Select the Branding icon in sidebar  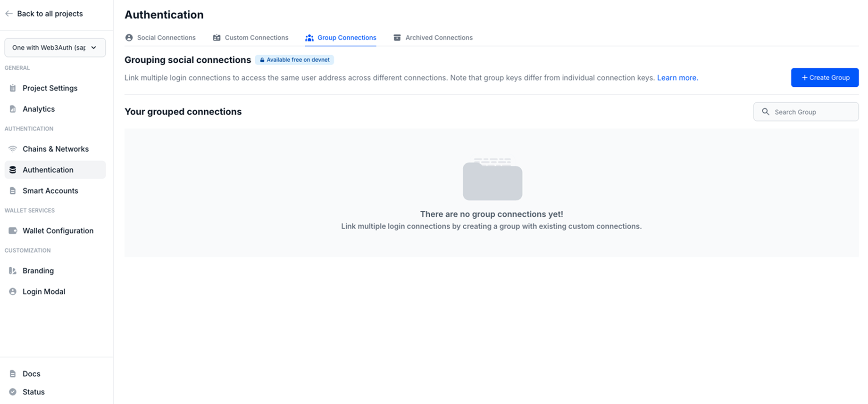point(12,271)
